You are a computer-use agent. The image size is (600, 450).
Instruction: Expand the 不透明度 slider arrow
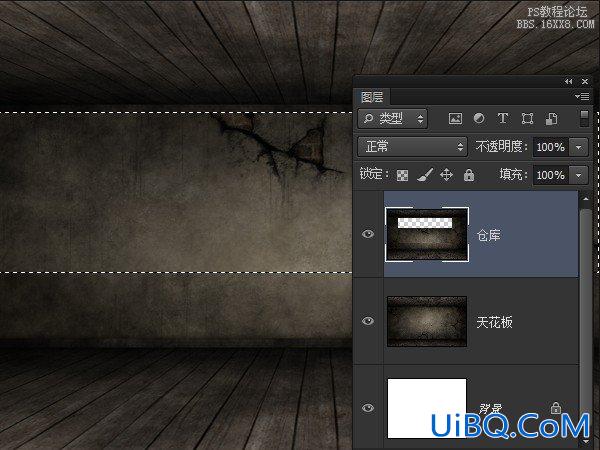coord(579,147)
